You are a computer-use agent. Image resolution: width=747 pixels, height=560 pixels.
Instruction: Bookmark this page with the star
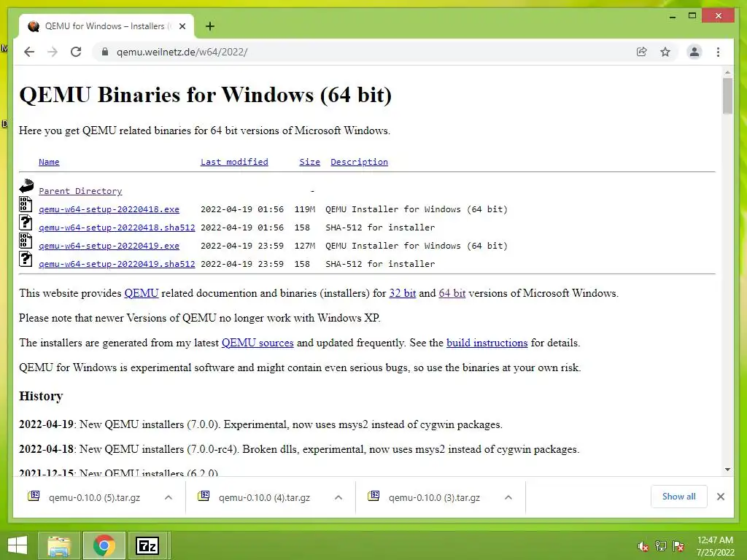tap(665, 52)
